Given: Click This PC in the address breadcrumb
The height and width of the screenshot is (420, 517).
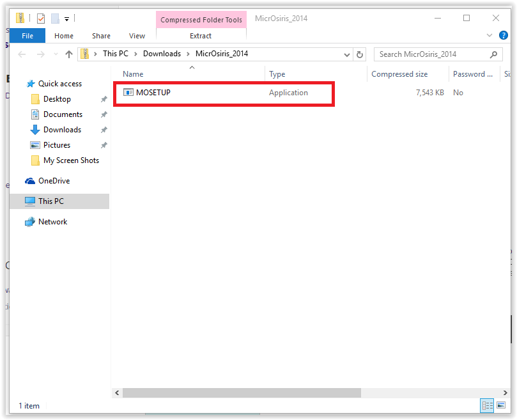Looking at the screenshot, I should [x=116, y=54].
